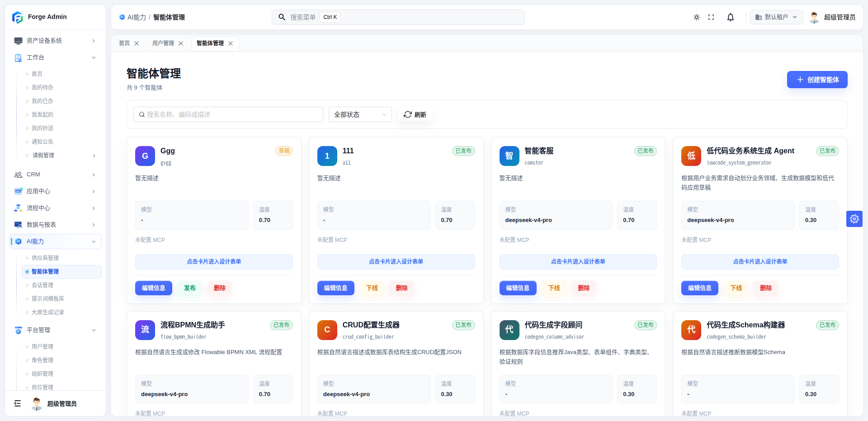Collapse the sidebar with the fold icon
868x421 pixels.
click(18, 403)
